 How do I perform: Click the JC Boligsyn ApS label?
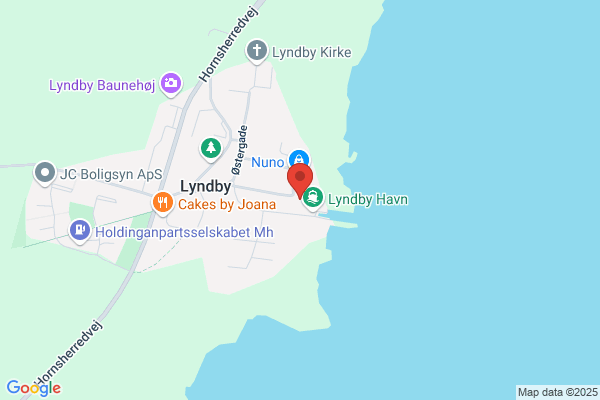[111, 174]
